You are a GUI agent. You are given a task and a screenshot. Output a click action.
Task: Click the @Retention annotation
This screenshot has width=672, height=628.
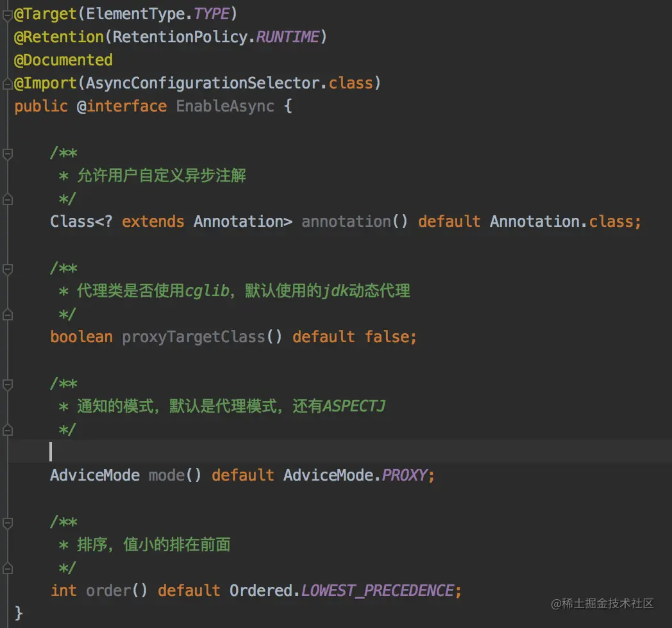pyautogui.click(x=59, y=37)
